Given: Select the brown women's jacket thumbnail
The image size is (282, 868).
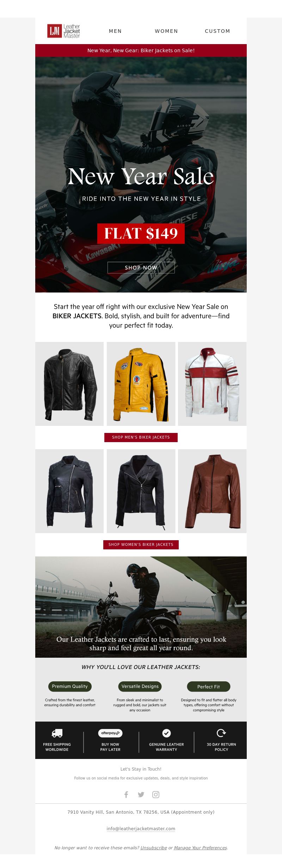Looking at the screenshot, I should 212,491.
